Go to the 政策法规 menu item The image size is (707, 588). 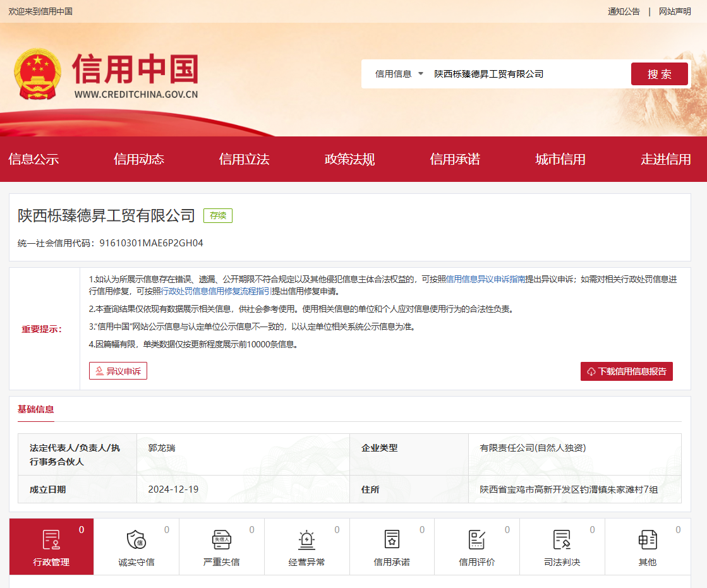[x=349, y=159]
